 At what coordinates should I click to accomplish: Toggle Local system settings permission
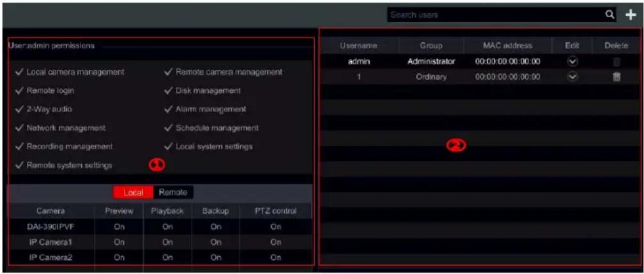tap(208, 146)
